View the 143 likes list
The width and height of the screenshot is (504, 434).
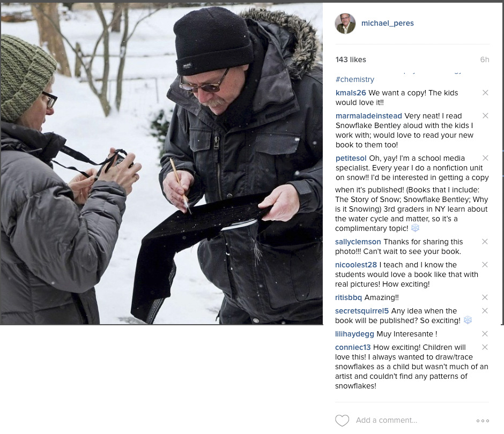351,60
